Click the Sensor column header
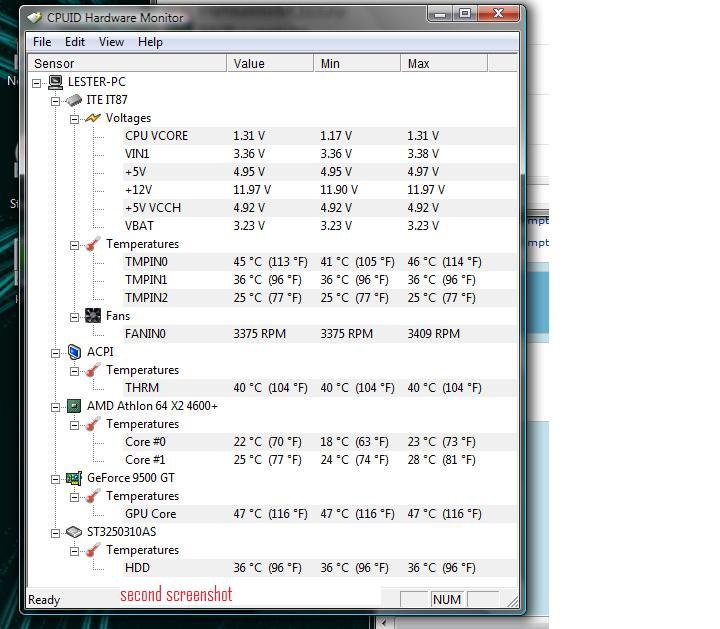Viewport: 720px width, 629px height. click(x=128, y=63)
